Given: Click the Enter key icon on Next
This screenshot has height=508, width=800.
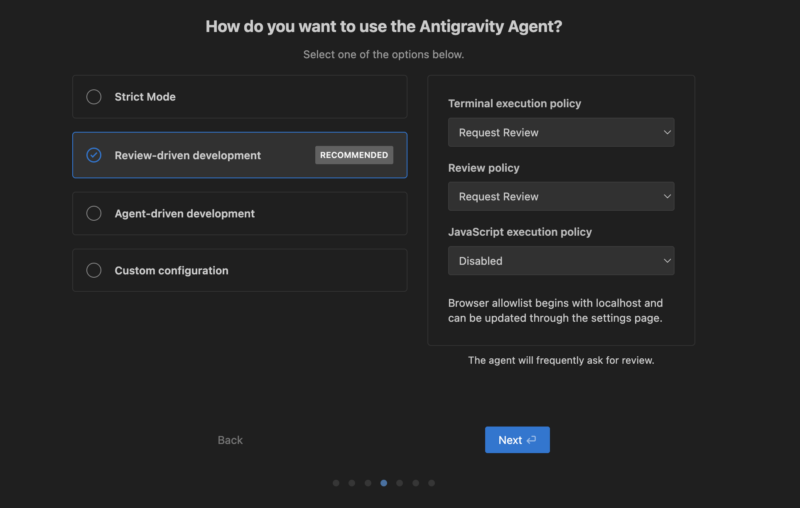Looking at the screenshot, I should [531, 440].
